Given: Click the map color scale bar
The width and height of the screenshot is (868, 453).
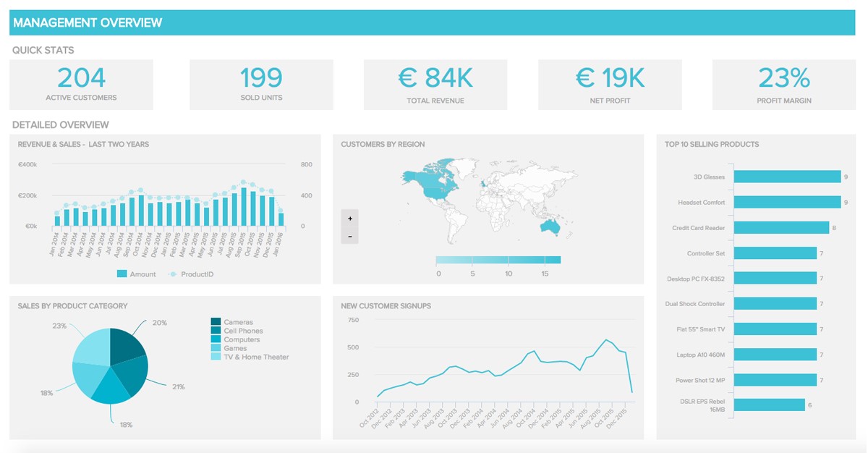Looking at the screenshot, I should point(498,261).
